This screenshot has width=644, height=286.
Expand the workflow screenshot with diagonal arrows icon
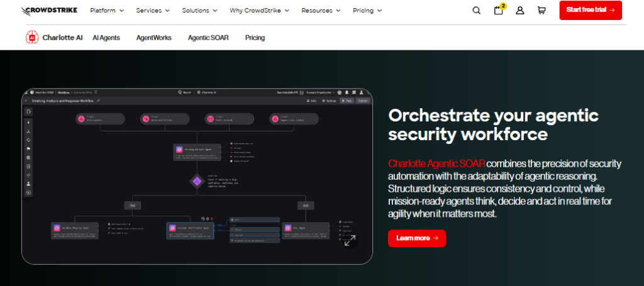click(x=350, y=241)
